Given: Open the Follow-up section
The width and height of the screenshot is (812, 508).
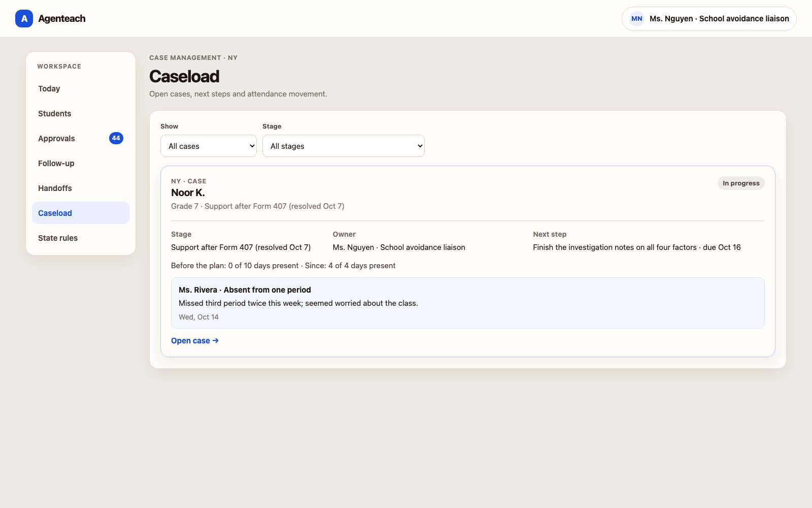Looking at the screenshot, I should [x=81, y=163].
